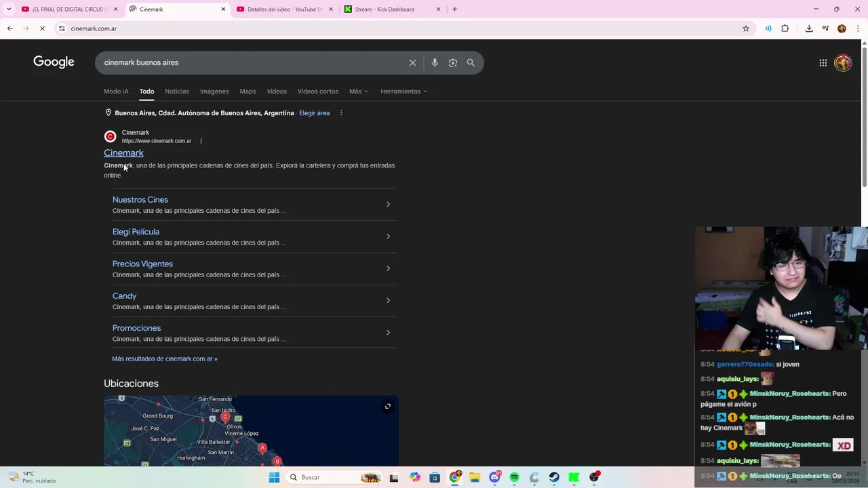Open the Windows Start button
The height and width of the screenshot is (488, 868).
coord(274,477)
